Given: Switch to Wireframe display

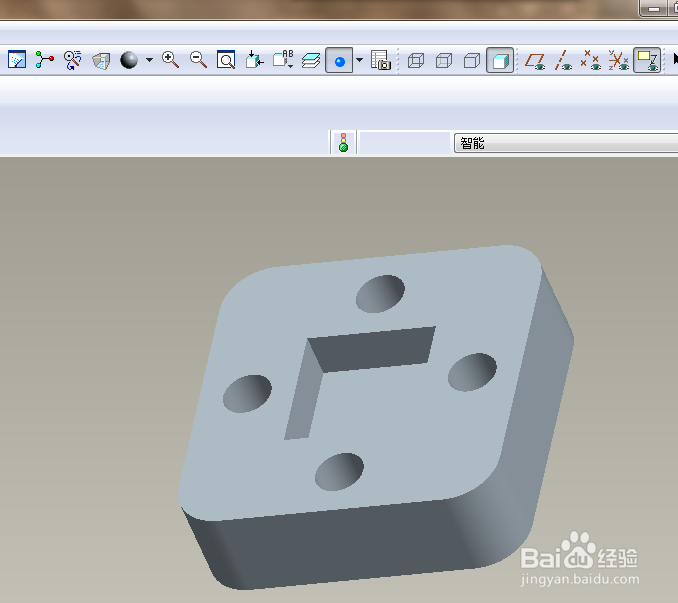Looking at the screenshot, I should pos(416,60).
